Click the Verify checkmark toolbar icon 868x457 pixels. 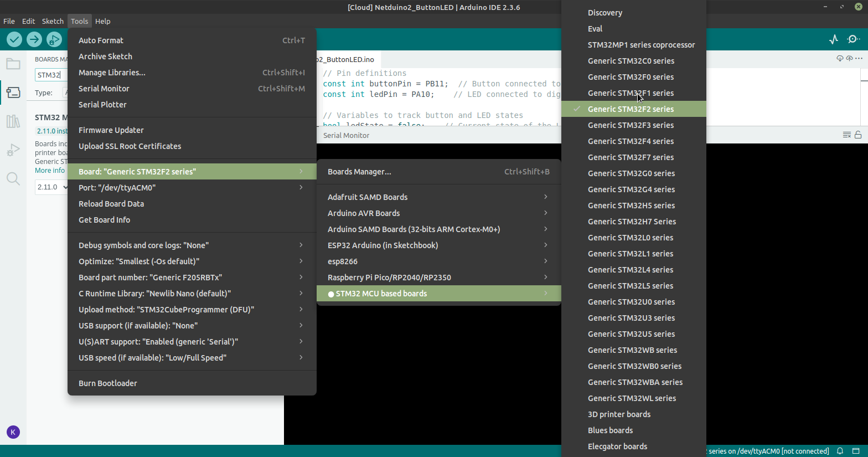click(14, 39)
